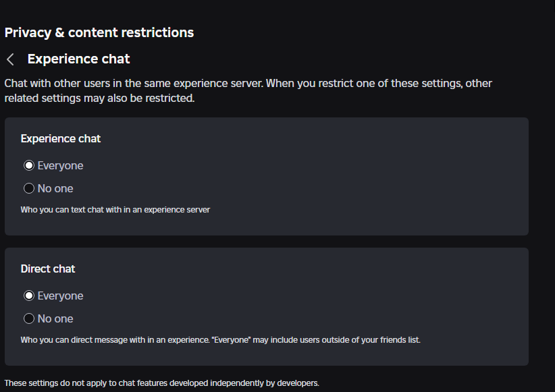This screenshot has height=392, width=555.
Task: Click the Experience chat card heading
Action: point(61,138)
